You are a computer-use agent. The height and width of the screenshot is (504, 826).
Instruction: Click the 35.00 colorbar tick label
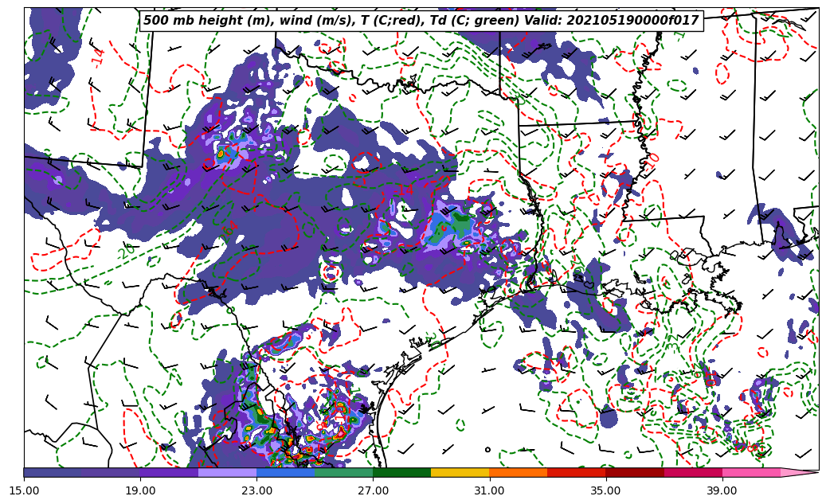(605, 490)
